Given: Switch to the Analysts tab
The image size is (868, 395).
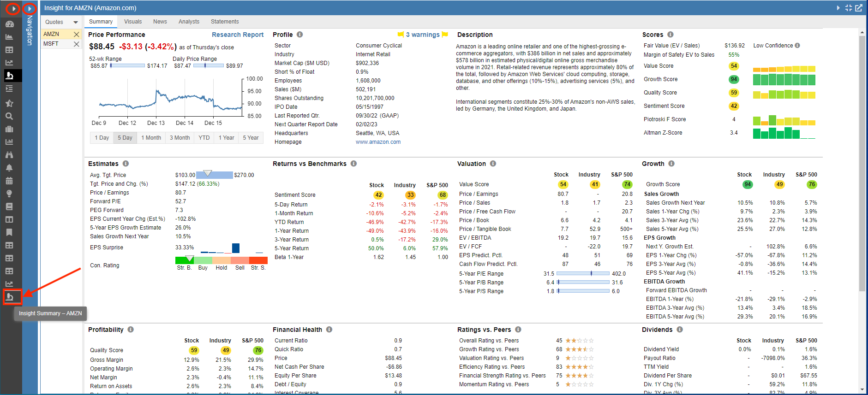Looking at the screenshot, I should click(x=189, y=22).
